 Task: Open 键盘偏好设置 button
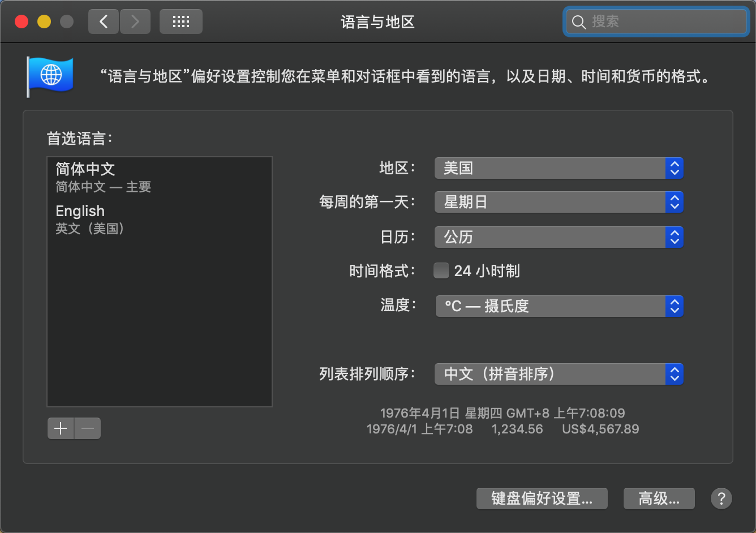coord(542,498)
